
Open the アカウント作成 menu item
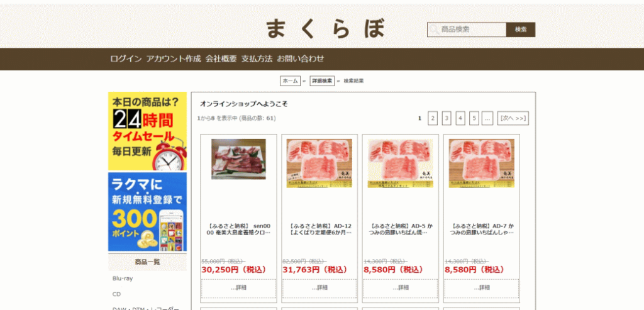coord(174,58)
